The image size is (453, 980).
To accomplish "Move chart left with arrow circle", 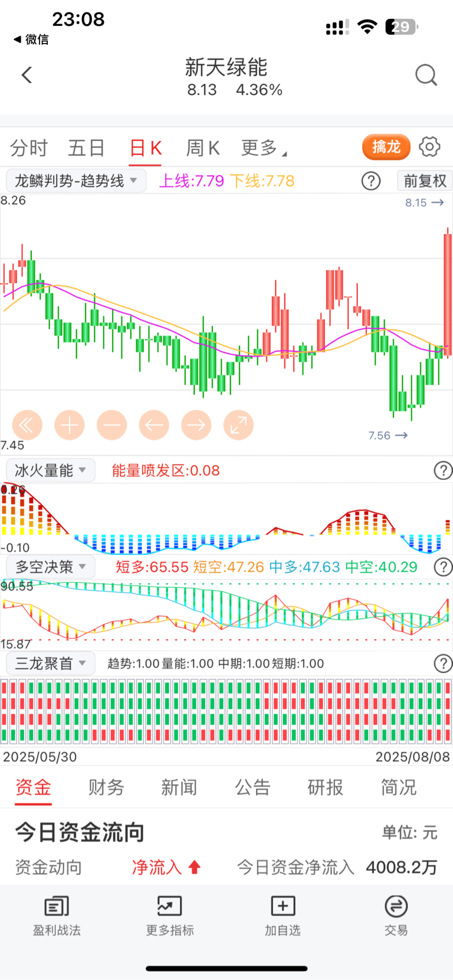I will [154, 425].
